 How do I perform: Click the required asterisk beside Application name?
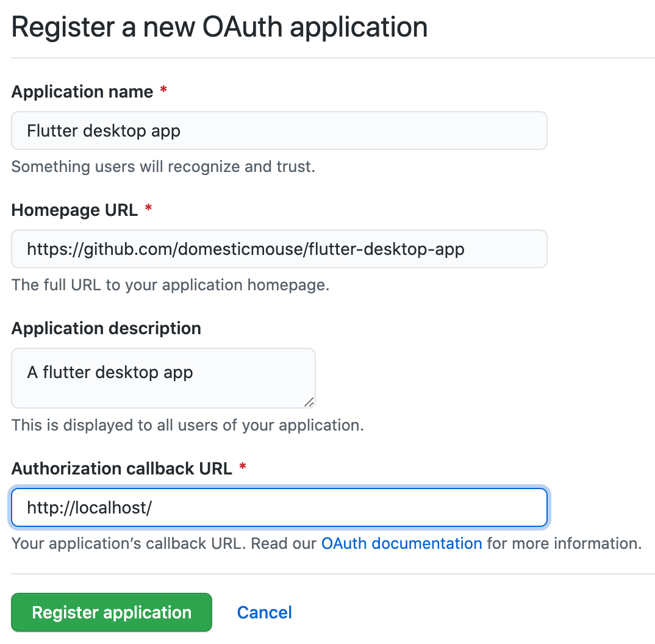162,90
